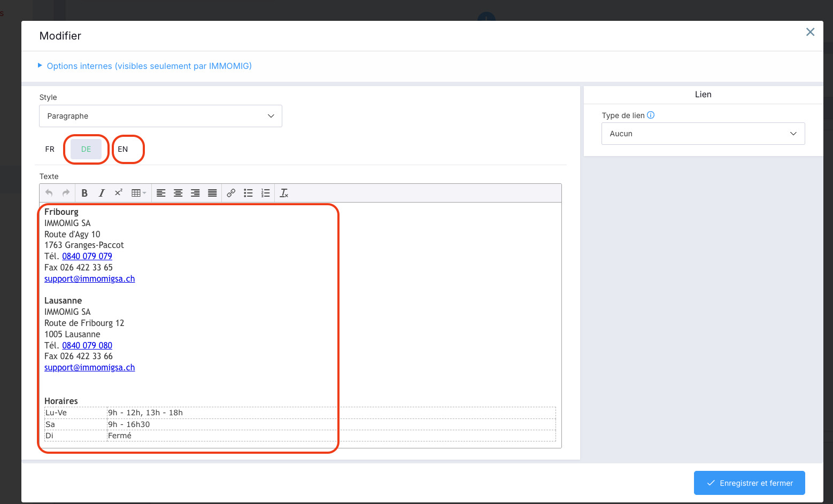Click the Fermé table cell
Viewport: 833px width, 504px height.
[x=331, y=436]
